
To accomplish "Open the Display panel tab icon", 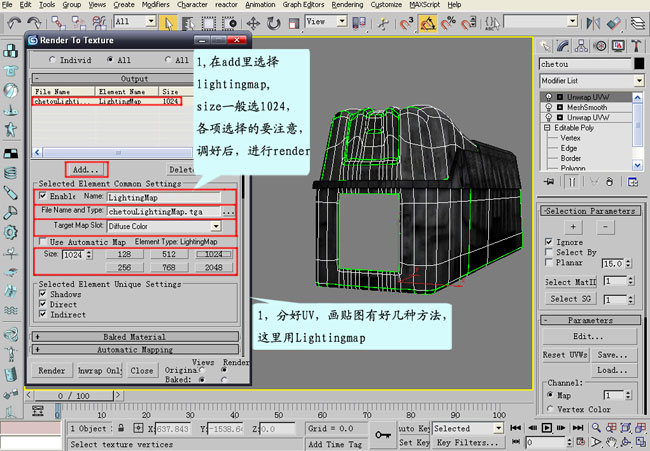I will pos(618,46).
